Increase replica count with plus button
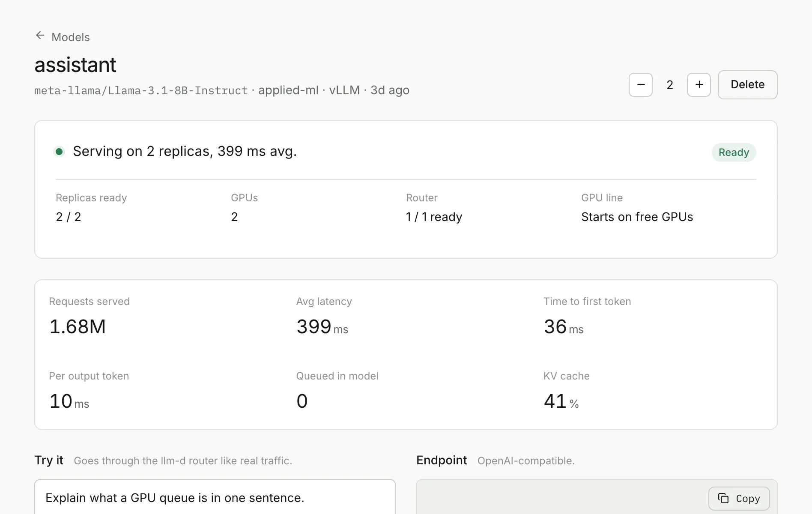Screen dimensions: 812x514 699,85
